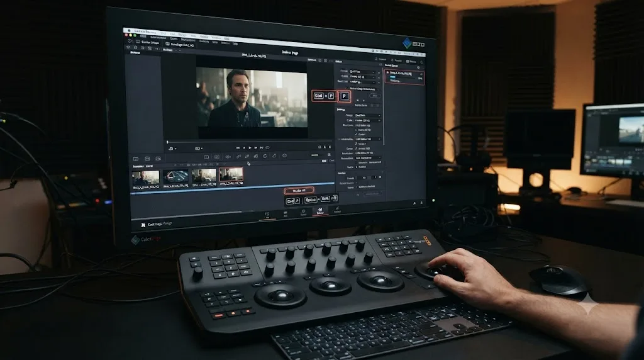
Task: Open the music-note dropdown below the viewer
Action: tap(172, 149)
